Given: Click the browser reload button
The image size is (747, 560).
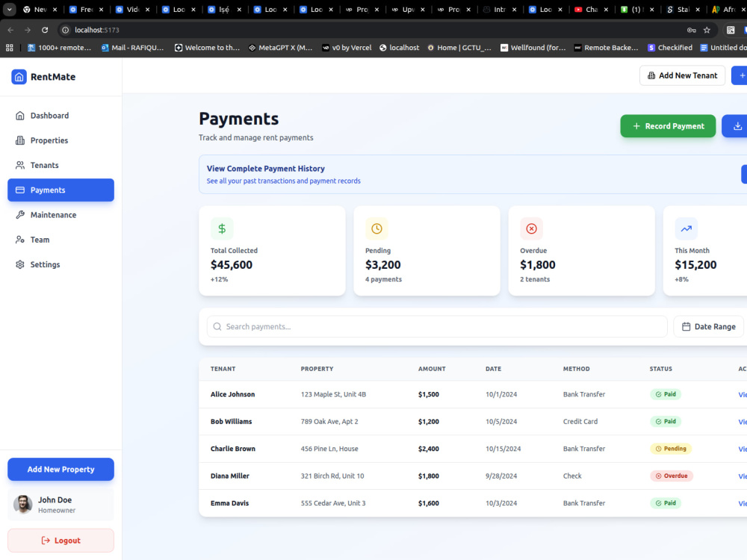Looking at the screenshot, I should (45, 30).
